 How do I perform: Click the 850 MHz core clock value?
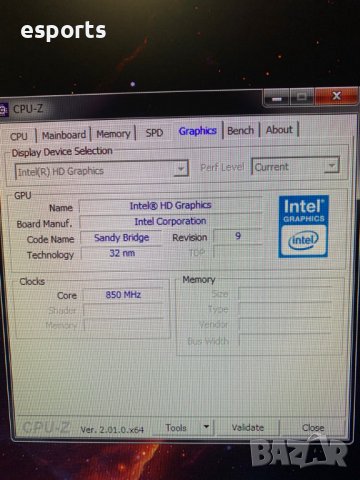coord(123,295)
